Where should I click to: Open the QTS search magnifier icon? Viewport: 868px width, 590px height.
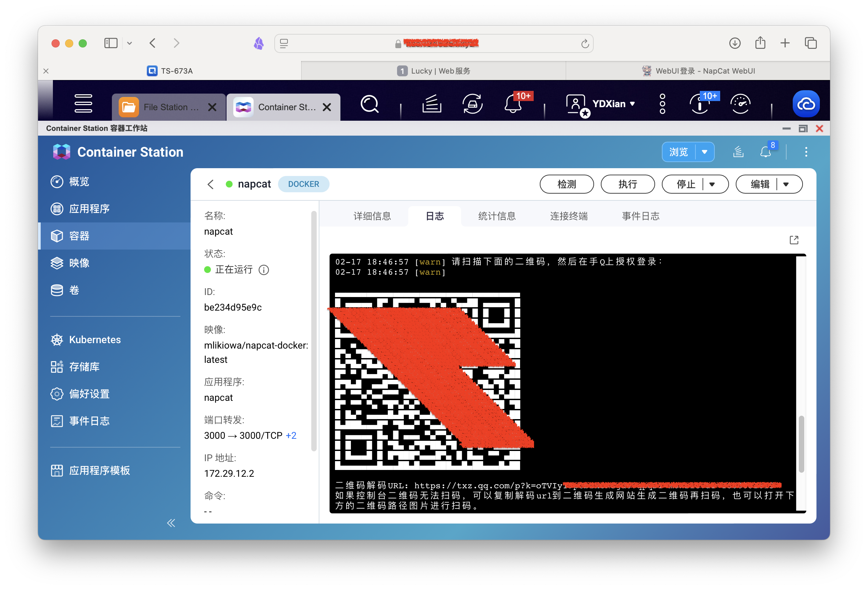(x=370, y=104)
